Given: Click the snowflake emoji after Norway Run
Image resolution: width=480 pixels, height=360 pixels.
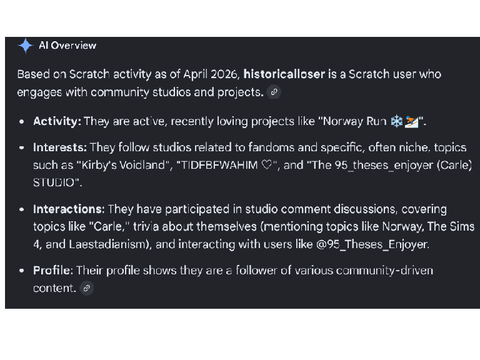Looking at the screenshot, I should [397, 122].
